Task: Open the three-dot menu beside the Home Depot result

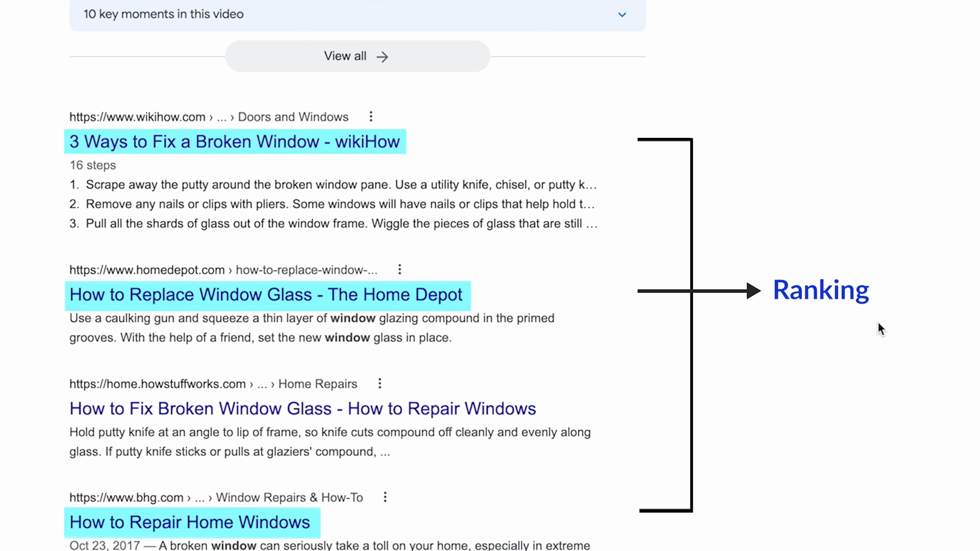Action: tap(399, 270)
